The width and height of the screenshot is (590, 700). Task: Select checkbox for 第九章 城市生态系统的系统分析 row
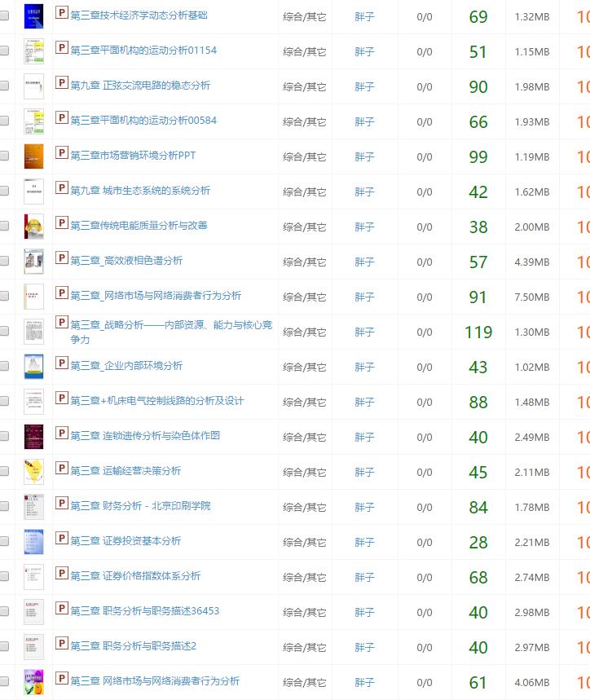[x=5, y=192]
